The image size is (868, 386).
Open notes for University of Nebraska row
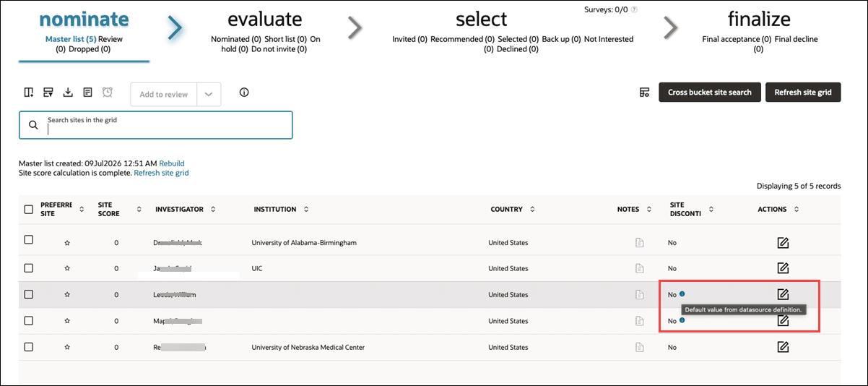(639, 348)
